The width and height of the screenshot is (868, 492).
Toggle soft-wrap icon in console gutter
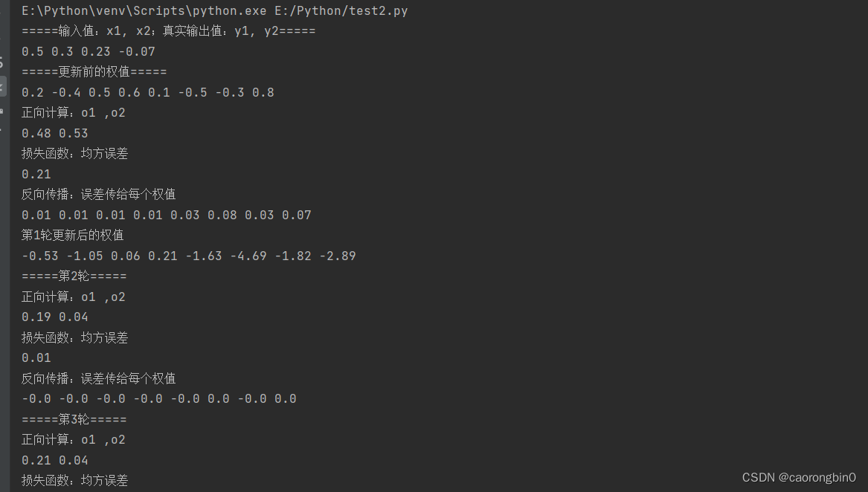[x=1, y=62]
